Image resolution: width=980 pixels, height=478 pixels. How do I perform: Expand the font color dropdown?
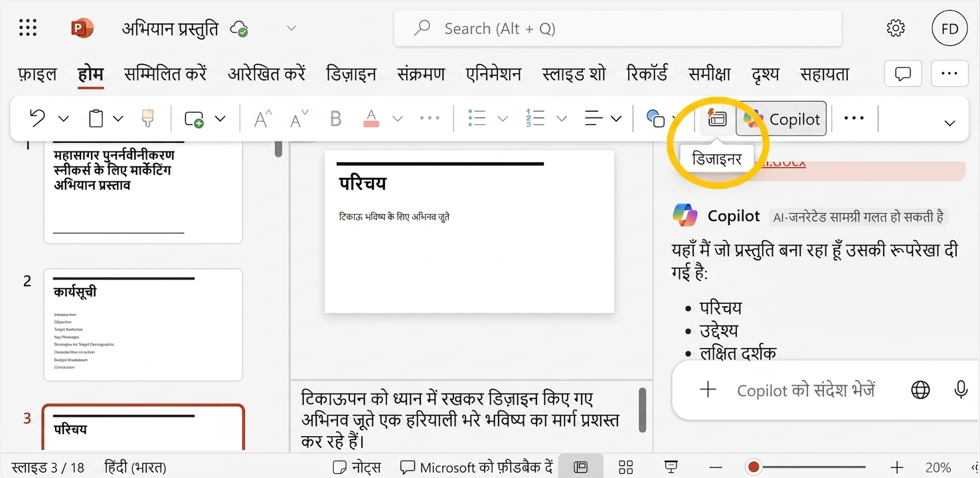click(398, 119)
